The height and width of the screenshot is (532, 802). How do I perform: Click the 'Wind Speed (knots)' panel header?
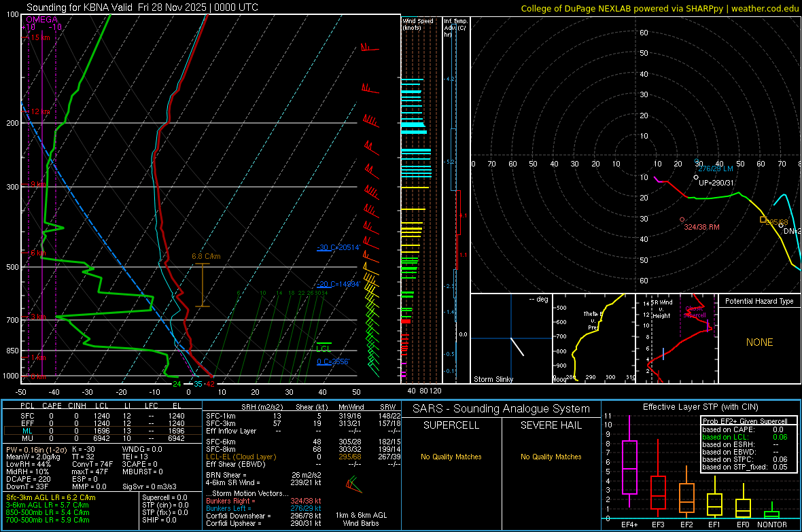[417, 24]
